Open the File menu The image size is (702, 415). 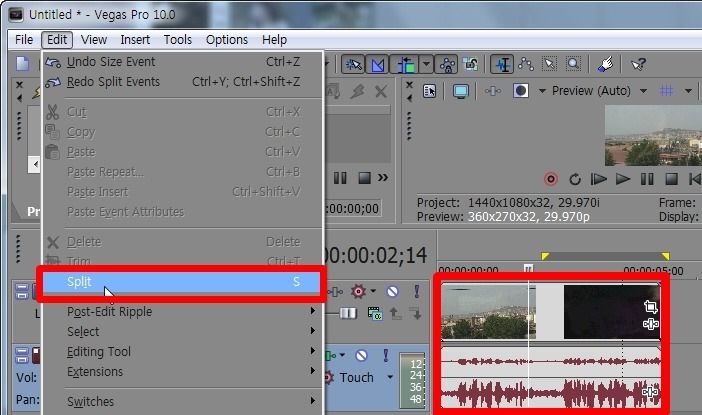24,40
